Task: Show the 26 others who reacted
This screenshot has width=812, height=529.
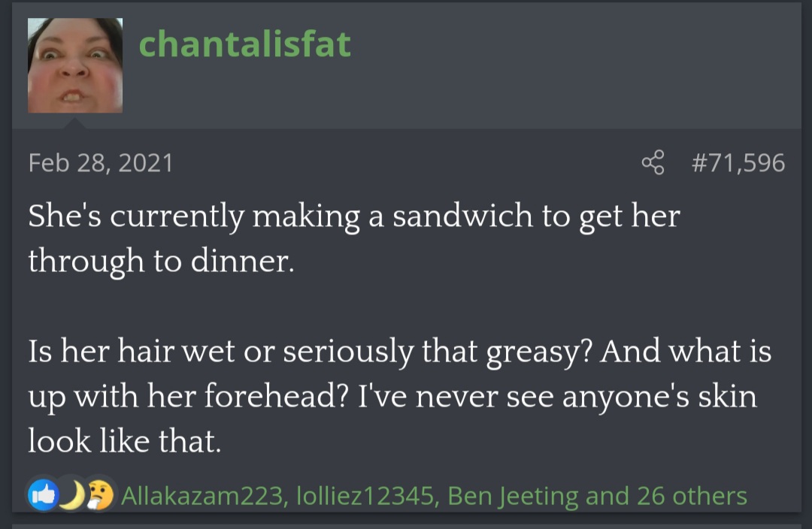Action: coord(692,496)
